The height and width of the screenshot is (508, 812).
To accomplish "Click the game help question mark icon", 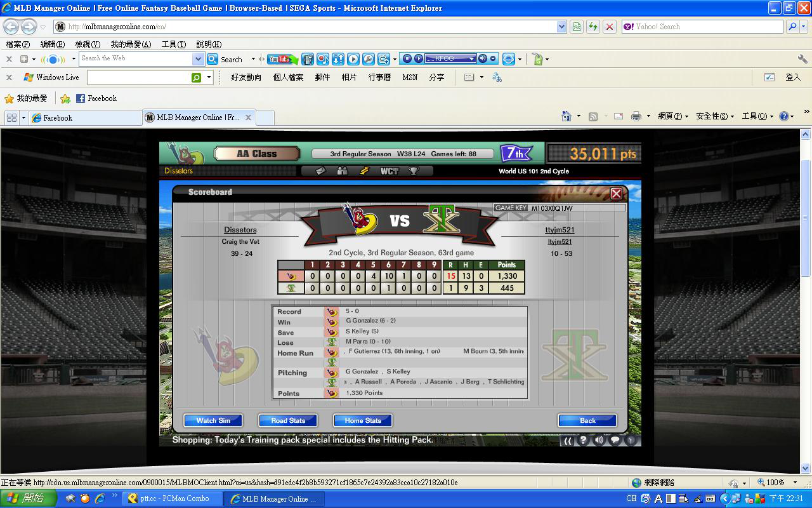I will pos(583,440).
